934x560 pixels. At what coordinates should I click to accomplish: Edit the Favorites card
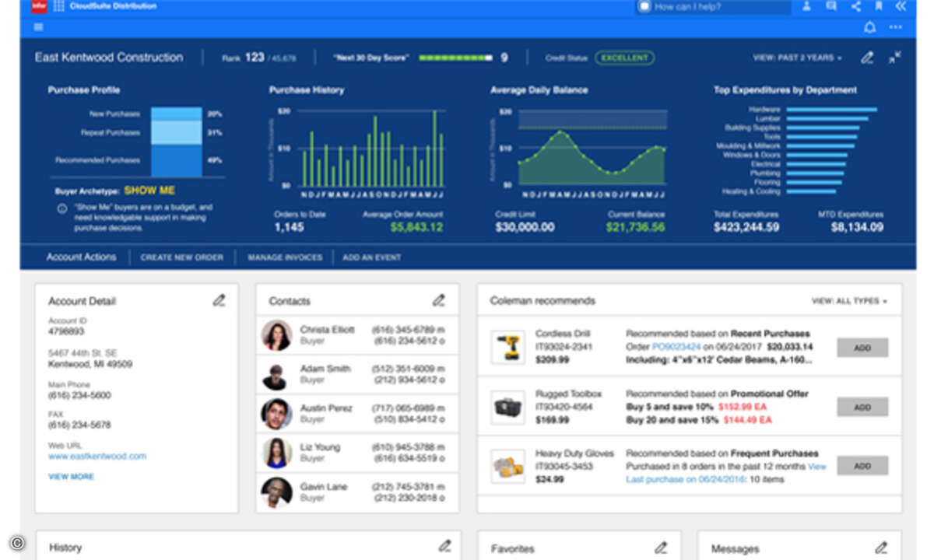pos(661,548)
